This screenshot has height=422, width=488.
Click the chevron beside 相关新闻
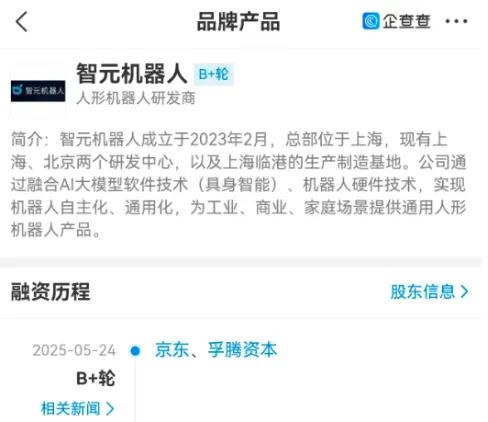coord(110,409)
